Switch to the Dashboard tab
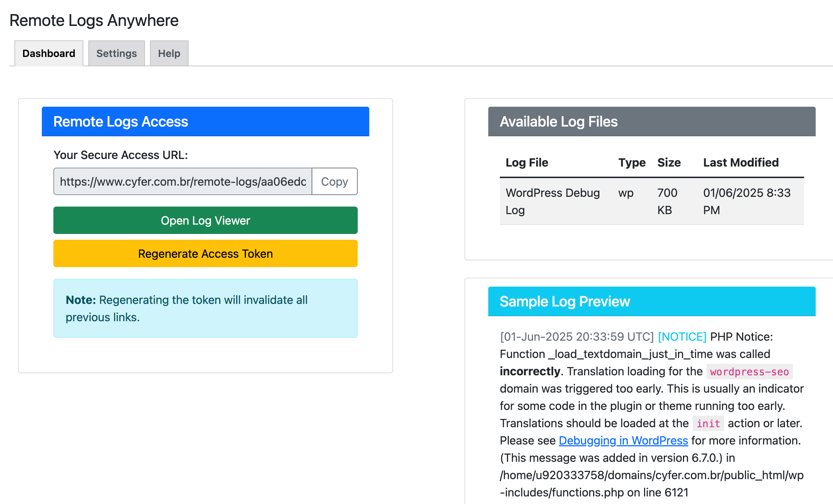The image size is (833, 504). 49,53
